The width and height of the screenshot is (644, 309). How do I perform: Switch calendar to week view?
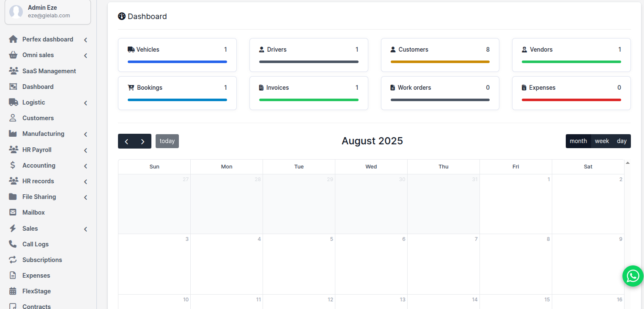click(x=602, y=141)
